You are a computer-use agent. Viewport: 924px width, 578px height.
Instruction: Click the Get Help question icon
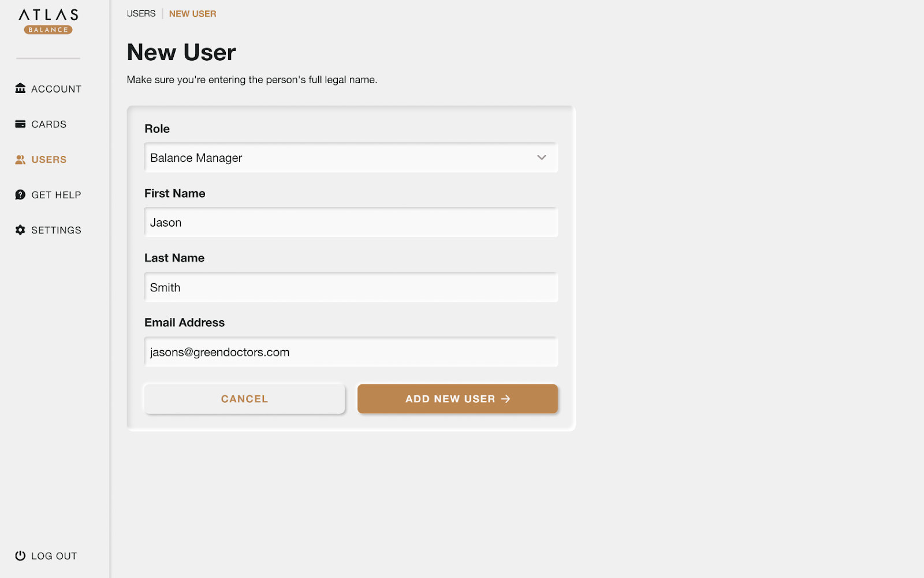click(x=20, y=194)
